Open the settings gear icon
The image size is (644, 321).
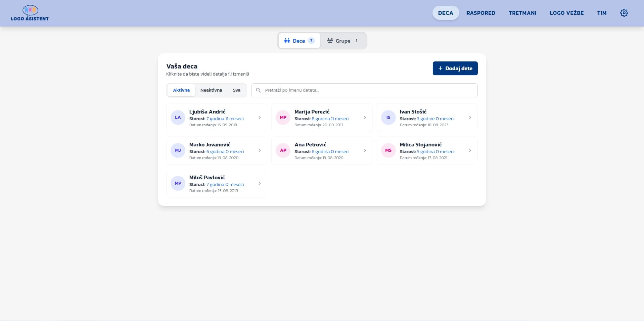pyautogui.click(x=624, y=13)
